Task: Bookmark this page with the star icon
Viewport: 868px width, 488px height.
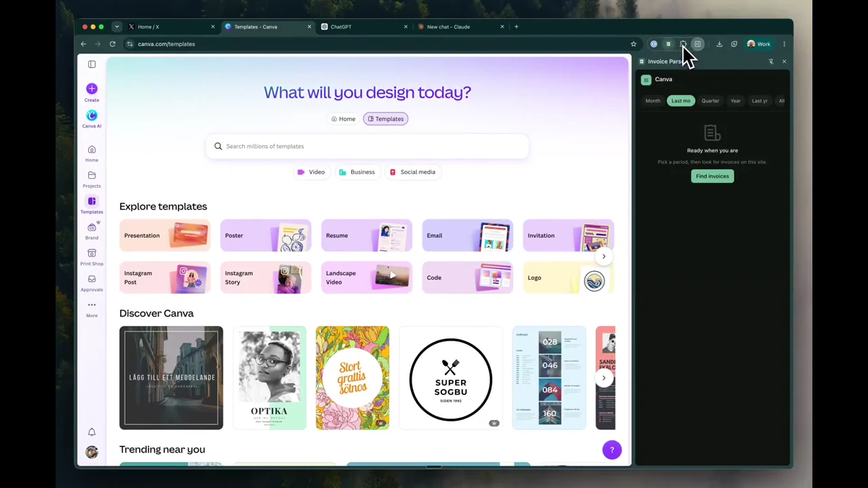Action: [633, 44]
